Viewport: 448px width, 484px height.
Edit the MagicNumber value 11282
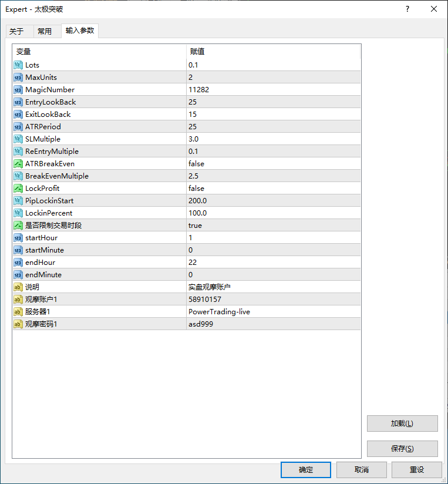274,89
